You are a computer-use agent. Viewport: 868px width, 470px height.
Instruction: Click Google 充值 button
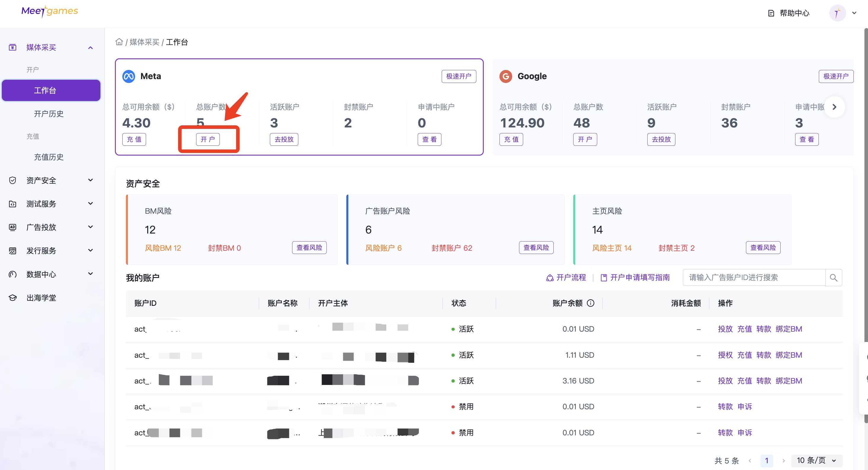pyautogui.click(x=511, y=139)
